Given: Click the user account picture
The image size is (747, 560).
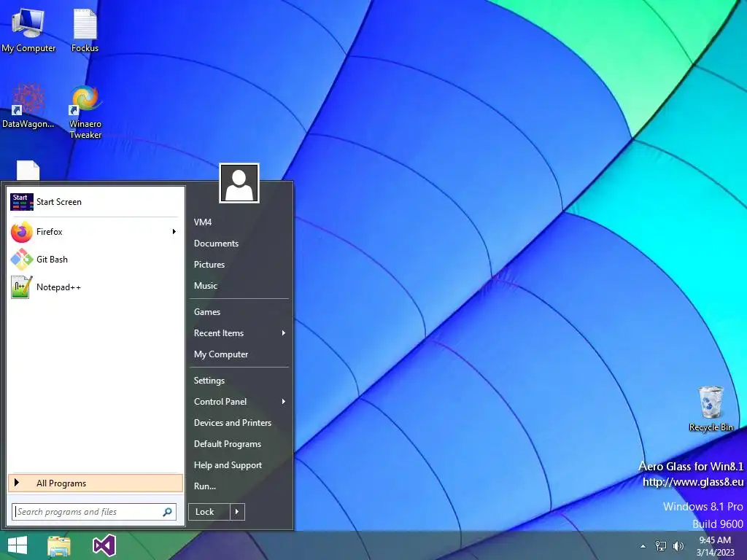Looking at the screenshot, I should coord(239,183).
